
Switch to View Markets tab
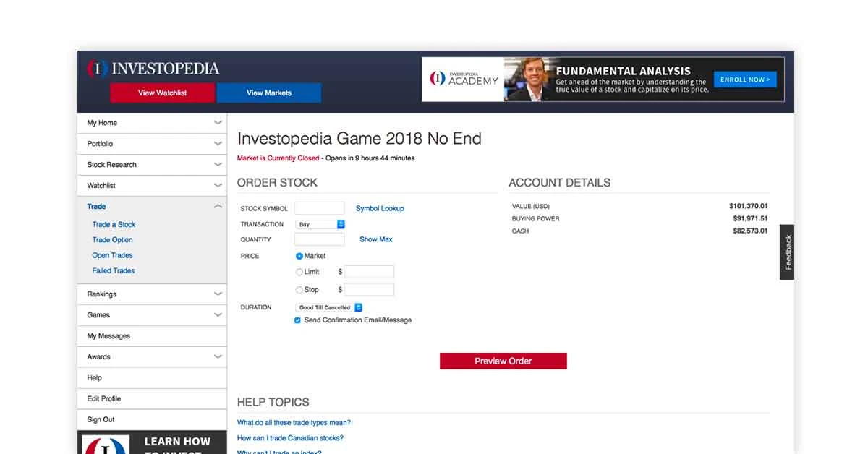[268, 93]
